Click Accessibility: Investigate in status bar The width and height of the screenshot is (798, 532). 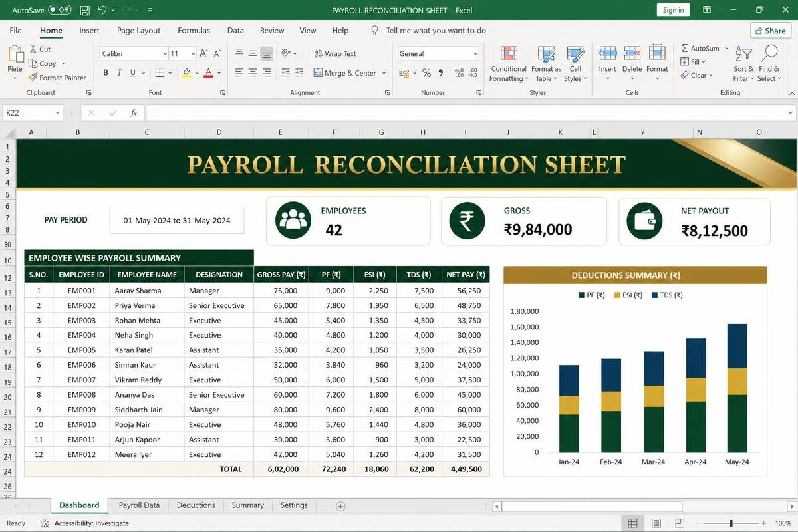(x=84, y=523)
